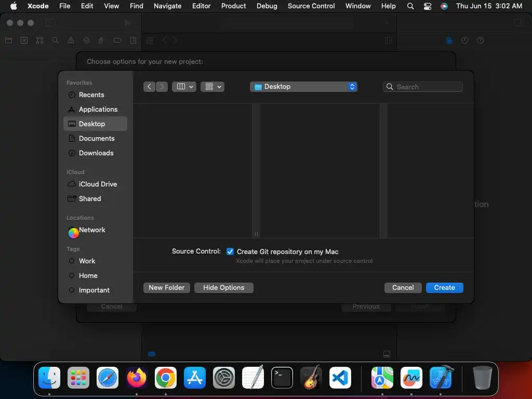Toggle the Xcode inspector panel button
The height and width of the screenshot is (399, 532).
point(518,23)
